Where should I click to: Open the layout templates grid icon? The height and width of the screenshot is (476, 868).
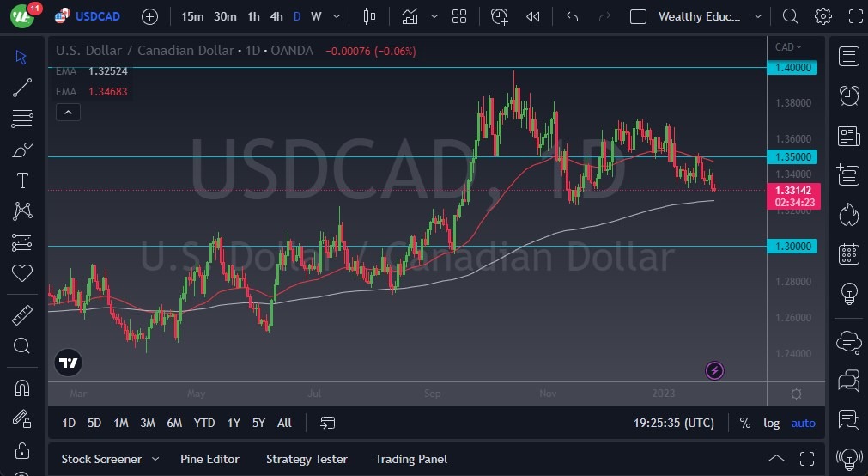(x=459, y=16)
